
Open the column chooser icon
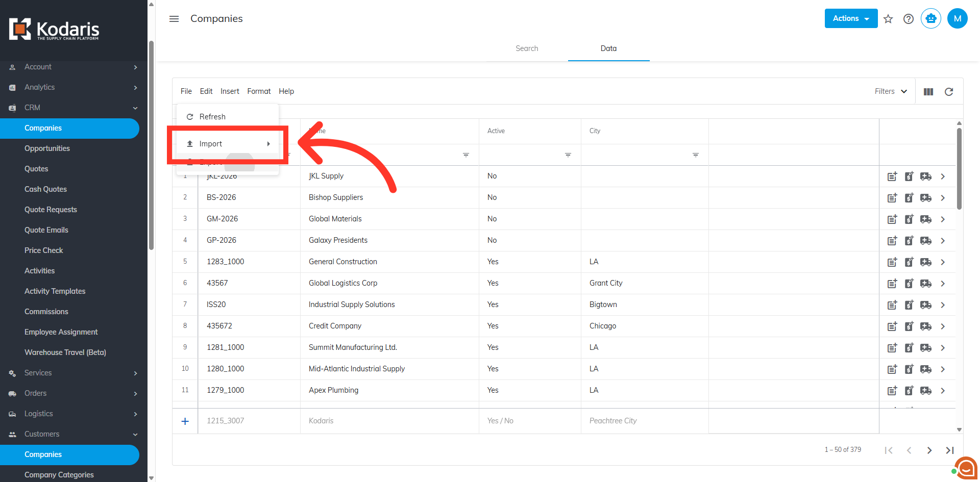(x=928, y=92)
